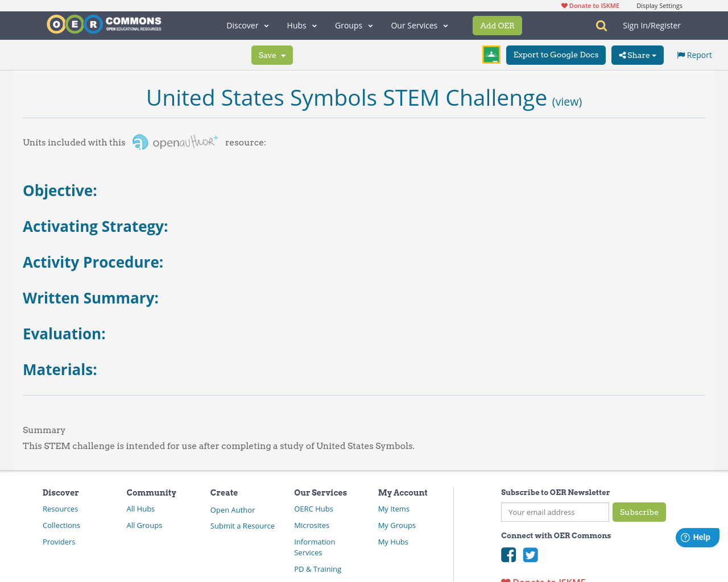Open the Discover menu
Screen dimensions: 728x582
247,25
